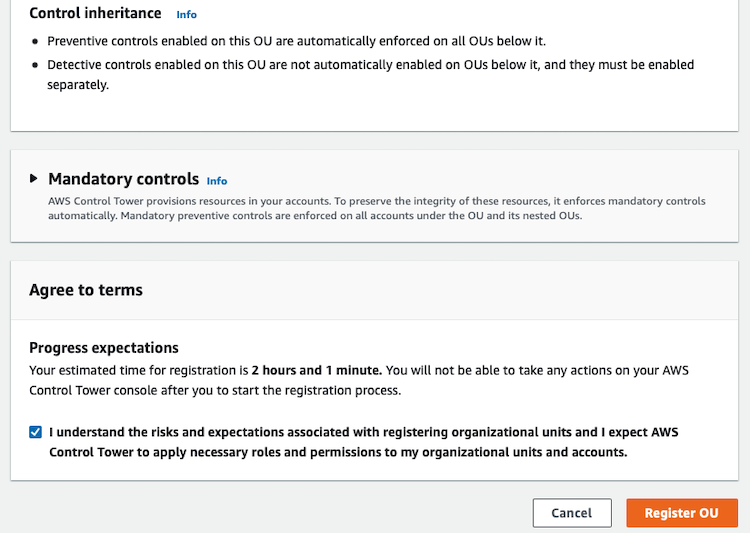The width and height of the screenshot is (750, 533).
Task: Click the 'Your estimated time for registration' text
Action: pyautogui.click(x=139, y=370)
